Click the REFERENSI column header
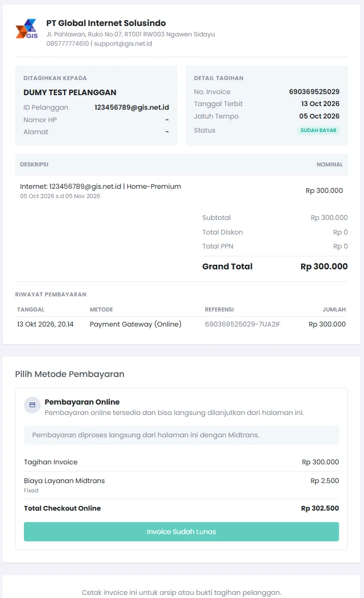 (x=219, y=310)
